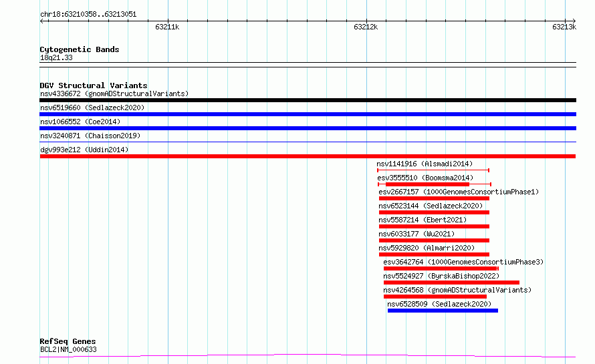Open nsv5929820 (Almarri2020) label

click(427, 248)
